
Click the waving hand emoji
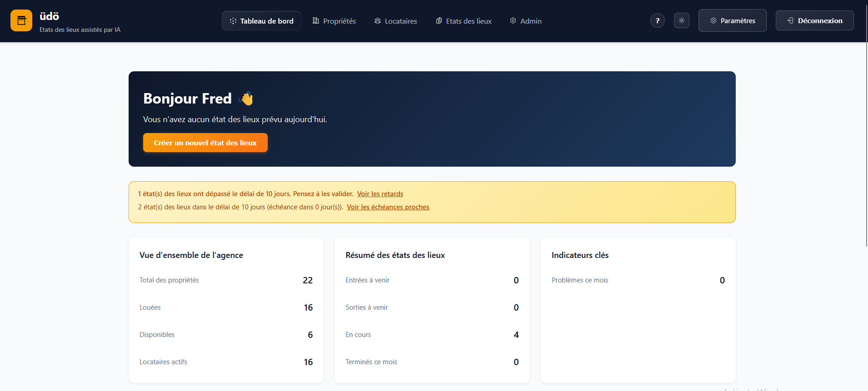pyautogui.click(x=246, y=99)
